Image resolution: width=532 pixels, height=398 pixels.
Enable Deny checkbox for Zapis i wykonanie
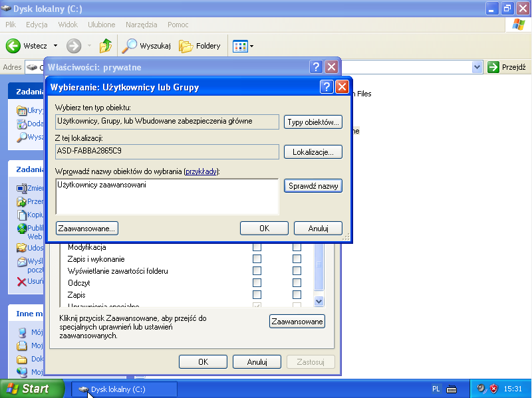coord(297,259)
